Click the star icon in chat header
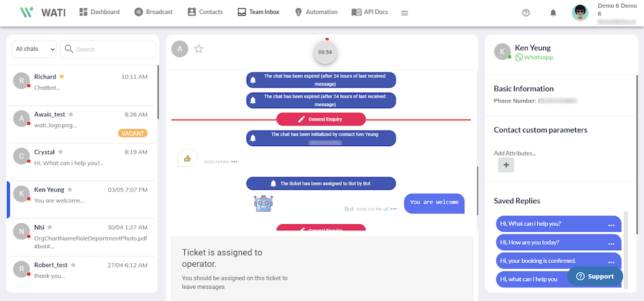The width and height of the screenshot is (644, 301). 199,49
